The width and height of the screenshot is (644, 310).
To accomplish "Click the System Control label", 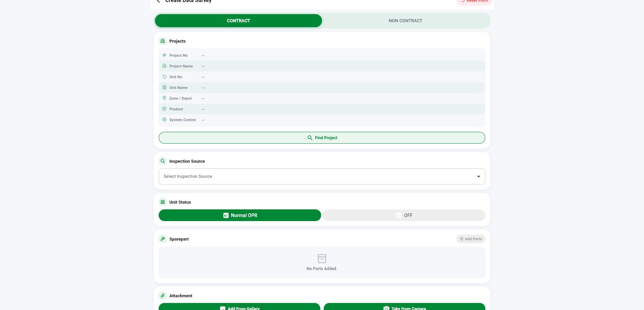I will coord(183,120).
